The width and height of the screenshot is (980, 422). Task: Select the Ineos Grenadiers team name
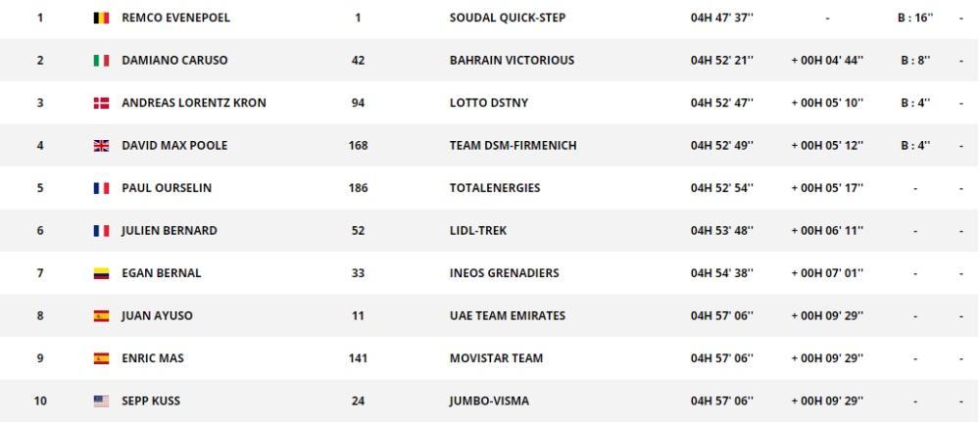505,273
